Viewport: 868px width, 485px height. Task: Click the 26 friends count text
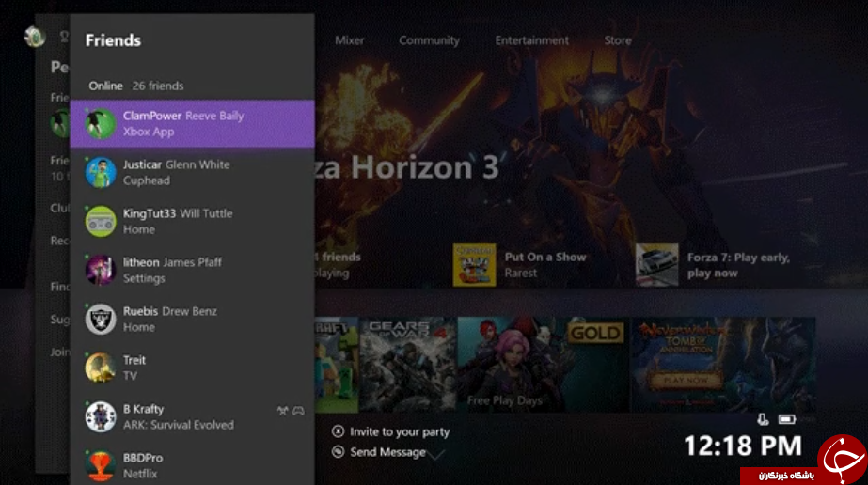[x=158, y=86]
